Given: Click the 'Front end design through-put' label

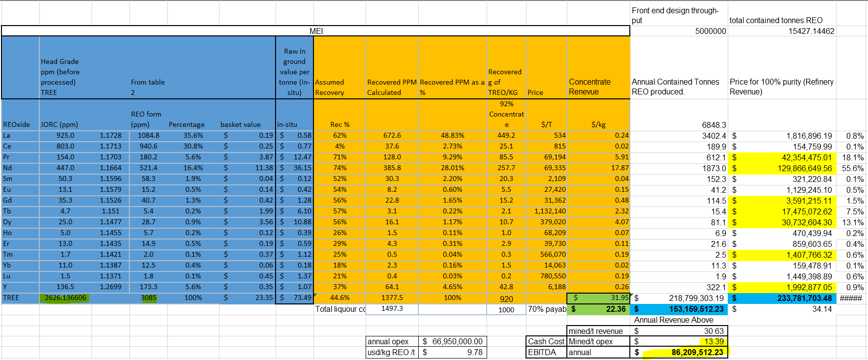Looking at the screenshot, I should 675,15.
